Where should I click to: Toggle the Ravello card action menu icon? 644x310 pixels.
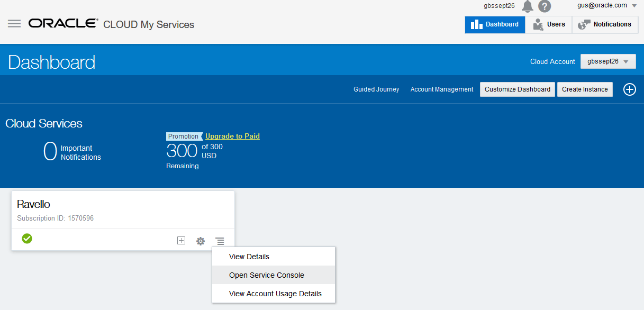click(220, 241)
